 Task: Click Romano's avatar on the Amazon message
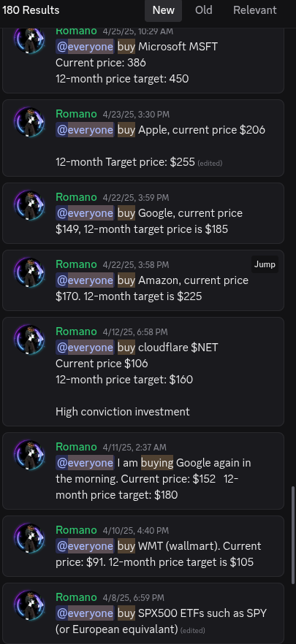[x=29, y=272]
